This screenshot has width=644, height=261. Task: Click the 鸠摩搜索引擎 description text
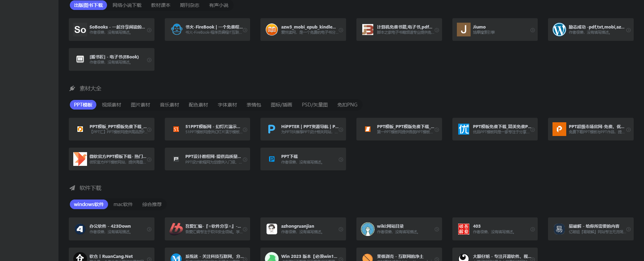[x=484, y=32]
